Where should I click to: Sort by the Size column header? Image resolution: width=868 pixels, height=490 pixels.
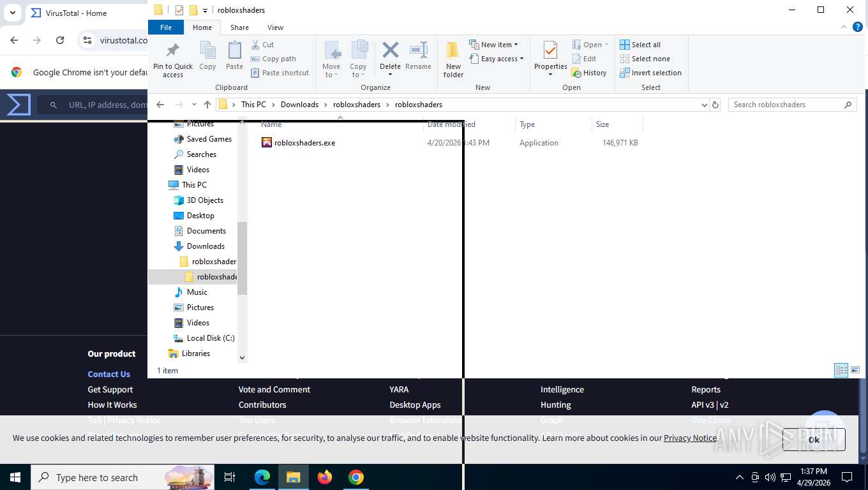pyautogui.click(x=617, y=124)
